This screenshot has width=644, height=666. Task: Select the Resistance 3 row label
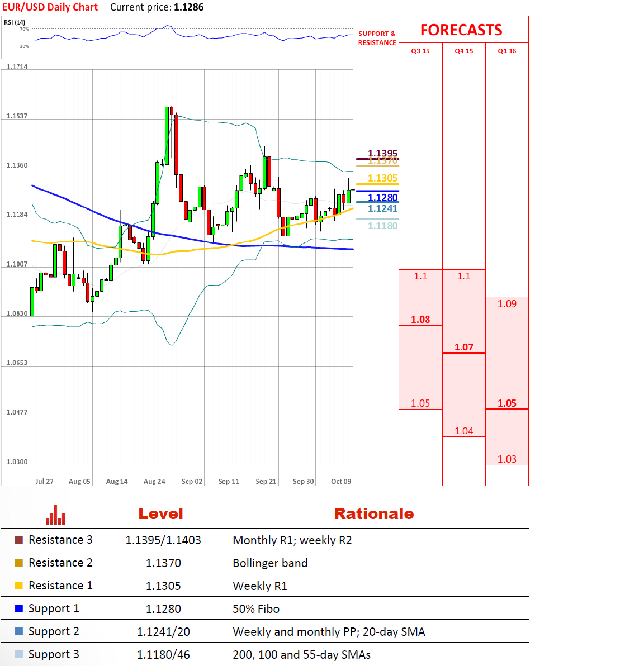(60, 540)
